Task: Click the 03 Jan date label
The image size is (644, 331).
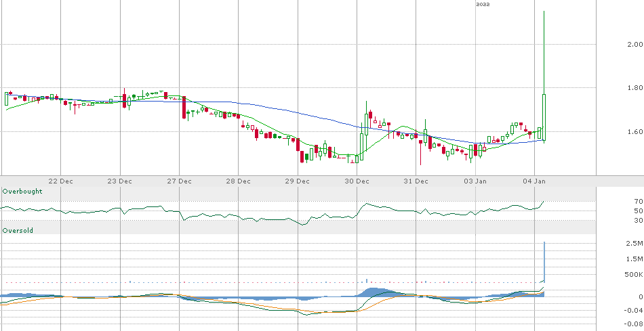Action: [x=476, y=181]
